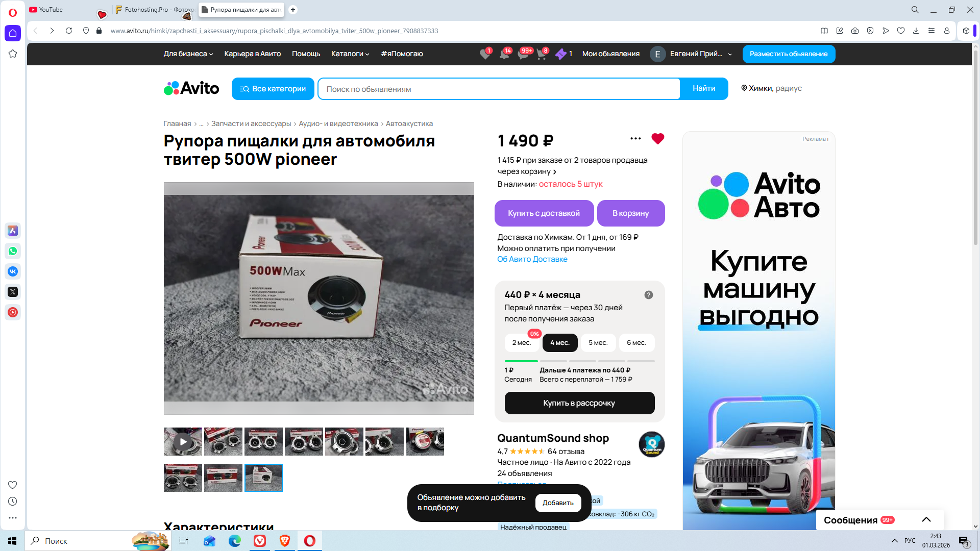This screenshot has height=551, width=980.
Task: Open the three-dots listing options menu
Action: tap(635, 139)
